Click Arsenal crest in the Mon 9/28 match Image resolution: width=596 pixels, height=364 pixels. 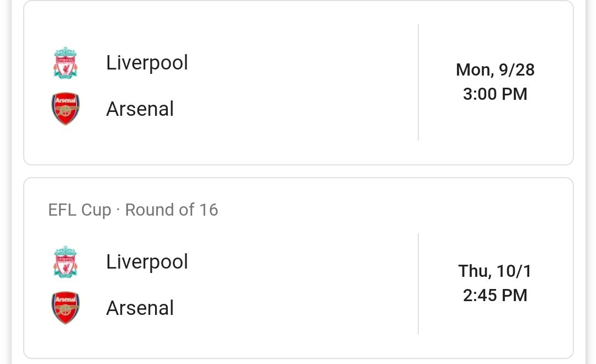[65, 109]
